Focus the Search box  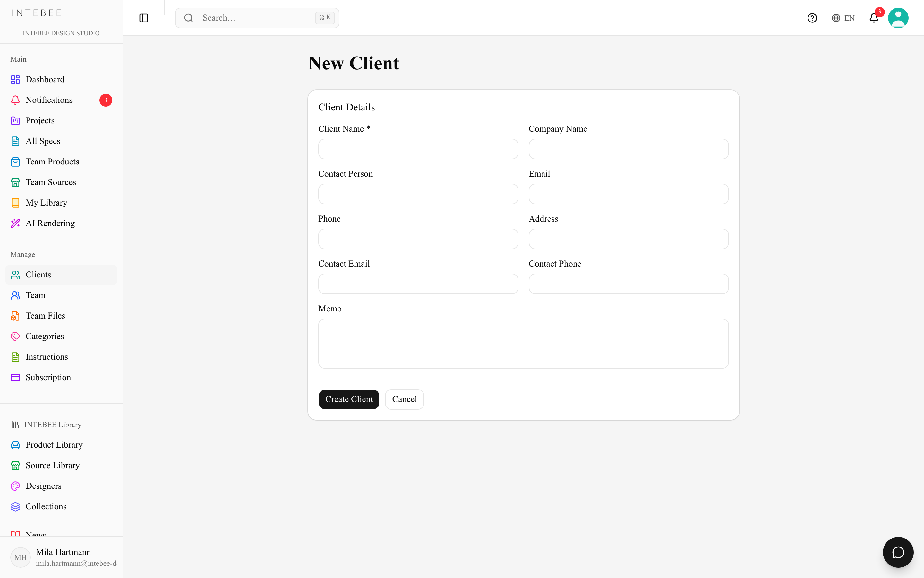point(257,18)
